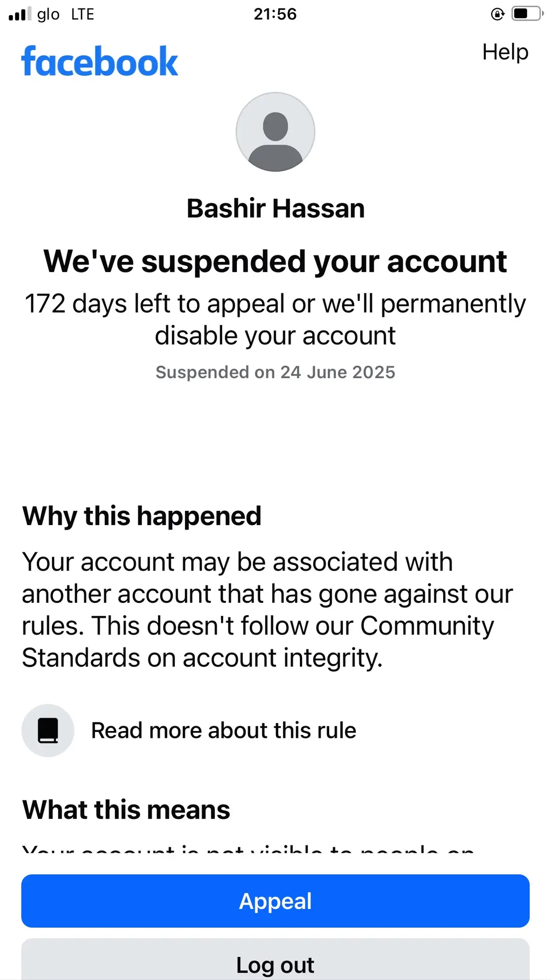This screenshot has height=980, width=551.
Task: Open Read more about this rule
Action: tap(224, 730)
